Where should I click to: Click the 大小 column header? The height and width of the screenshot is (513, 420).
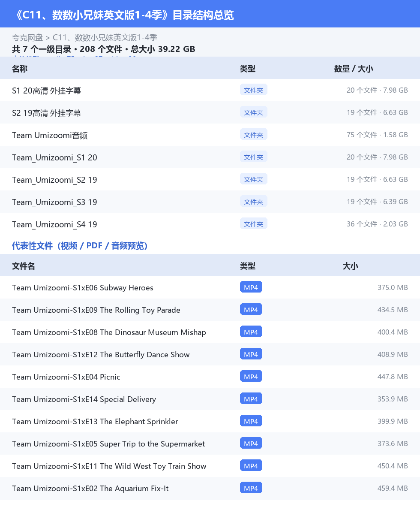coord(350,266)
